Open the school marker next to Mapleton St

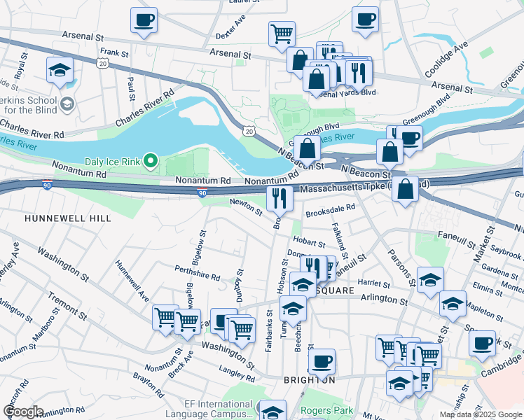[x=453, y=305]
